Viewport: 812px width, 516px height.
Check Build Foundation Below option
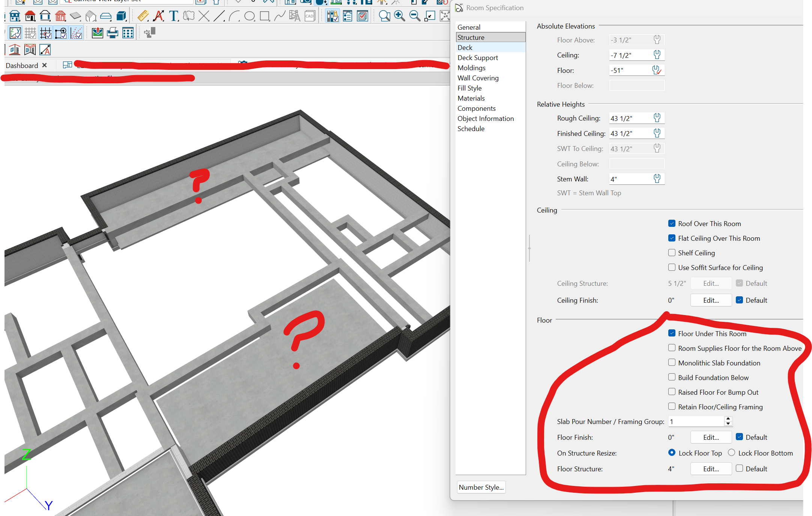[672, 377]
